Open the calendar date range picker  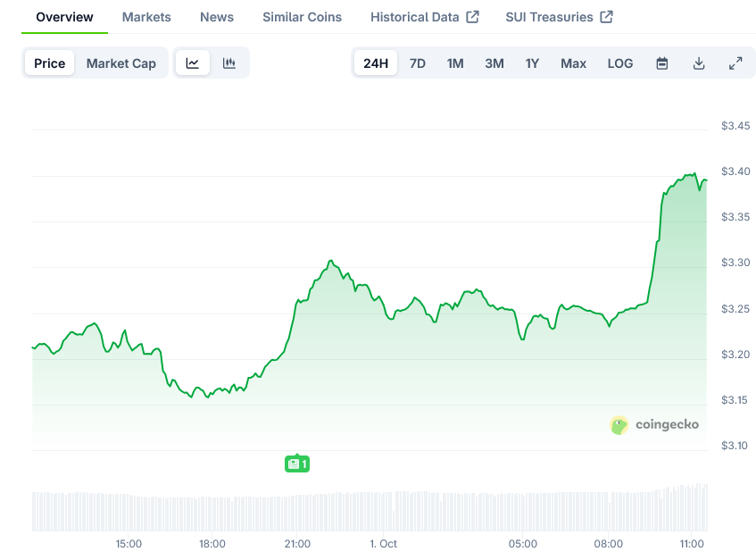click(662, 63)
